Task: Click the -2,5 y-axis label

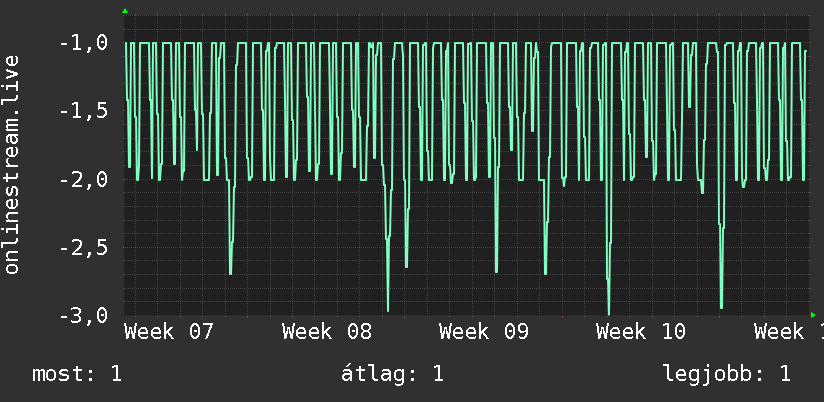Action: pos(83,248)
